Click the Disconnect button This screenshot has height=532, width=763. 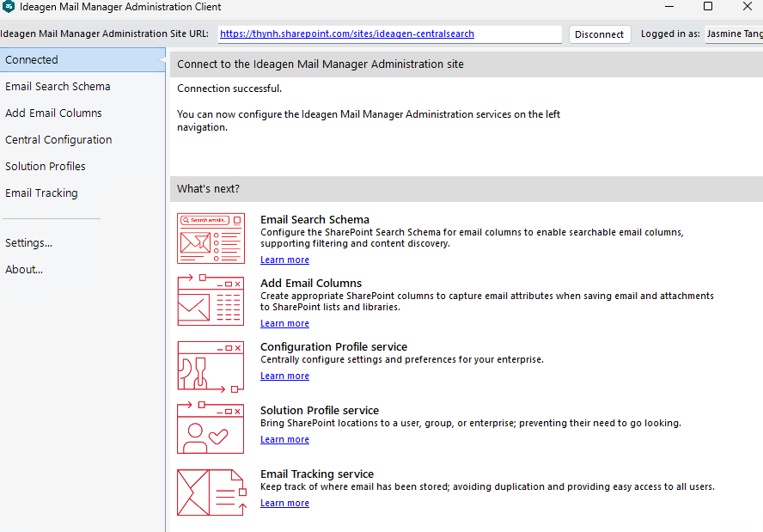click(600, 34)
